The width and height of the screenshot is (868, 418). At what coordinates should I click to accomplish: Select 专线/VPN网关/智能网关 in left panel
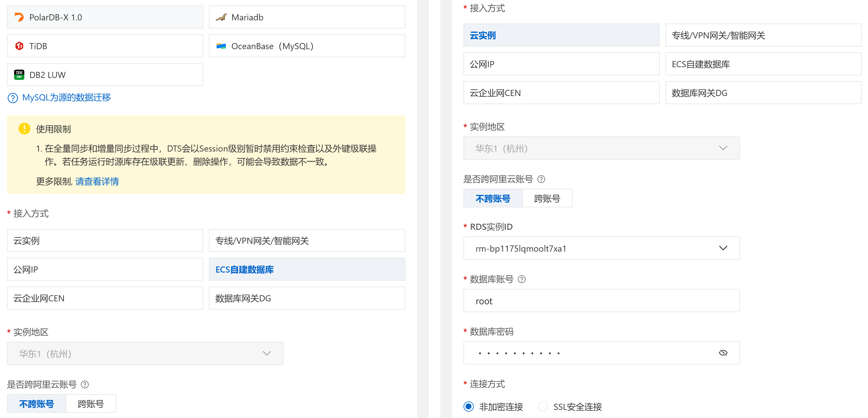[307, 241]
